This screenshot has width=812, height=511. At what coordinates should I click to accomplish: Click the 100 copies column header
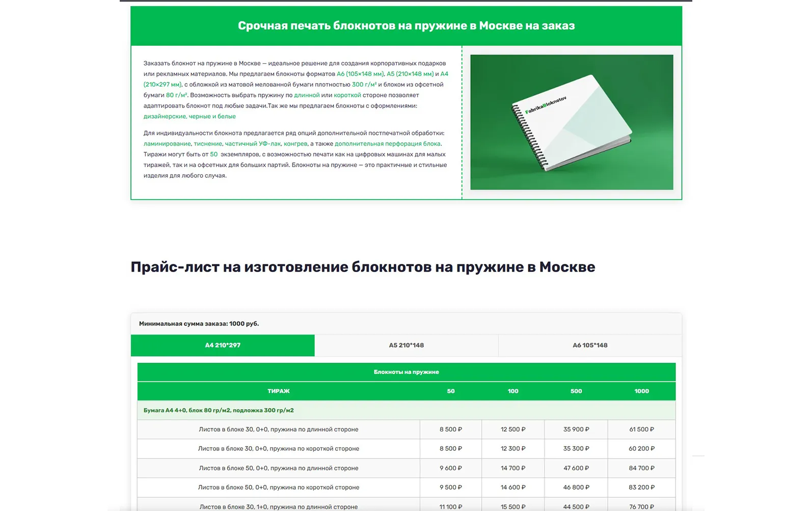click(x=513, y=391)
